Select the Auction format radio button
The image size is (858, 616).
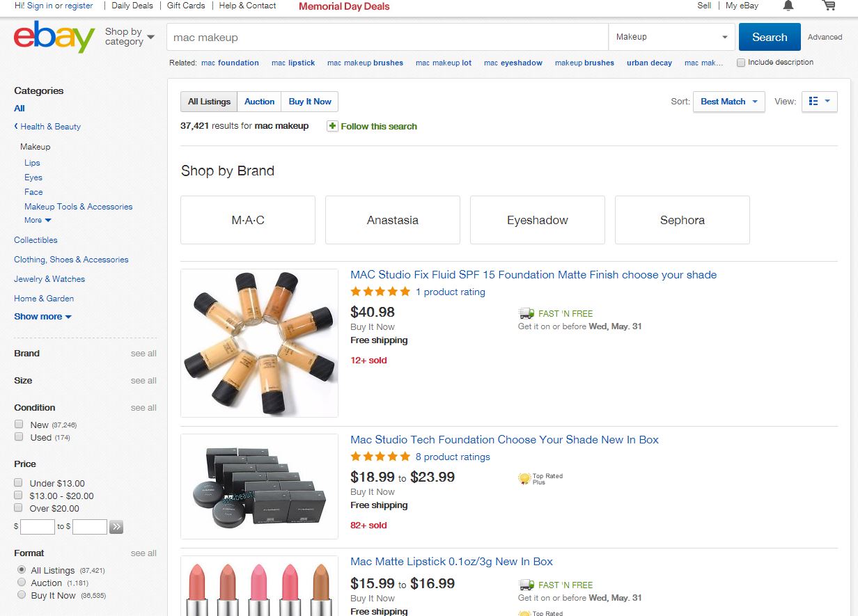(22, 583)
